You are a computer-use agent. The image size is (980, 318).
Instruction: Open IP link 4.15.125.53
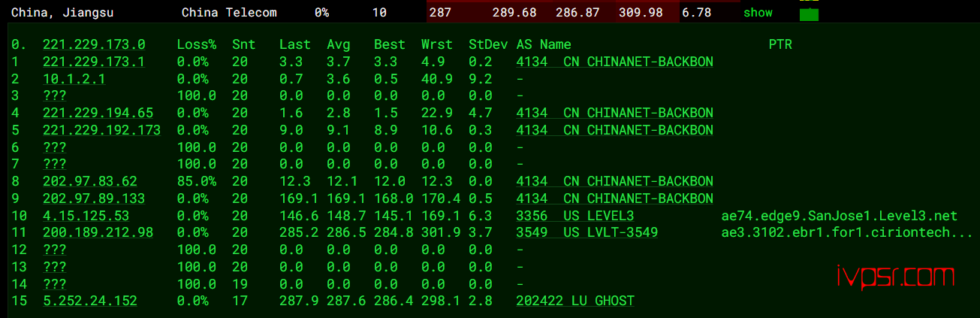(86, 216)
